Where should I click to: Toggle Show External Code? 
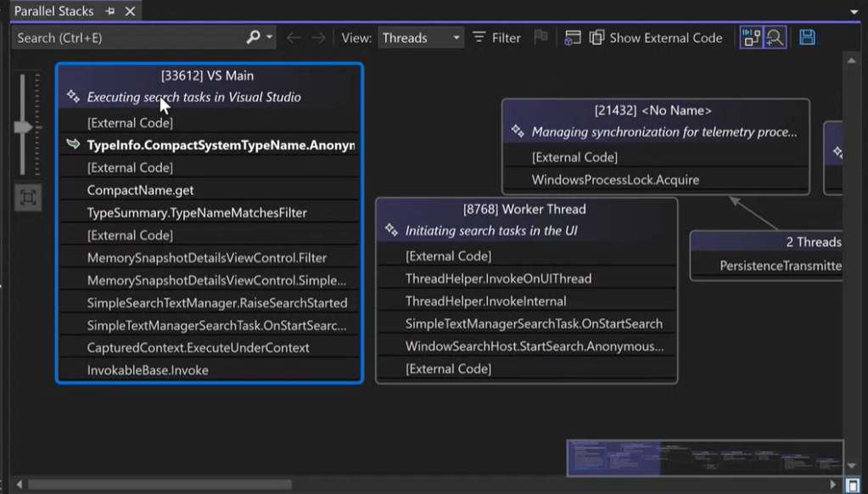pyautogui.click(x=657, y=37)
